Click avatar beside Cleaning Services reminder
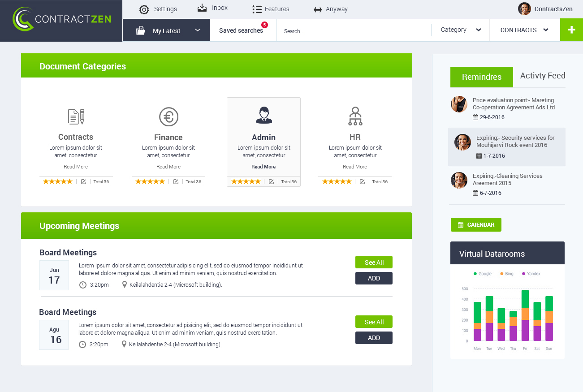 [459, 180]
